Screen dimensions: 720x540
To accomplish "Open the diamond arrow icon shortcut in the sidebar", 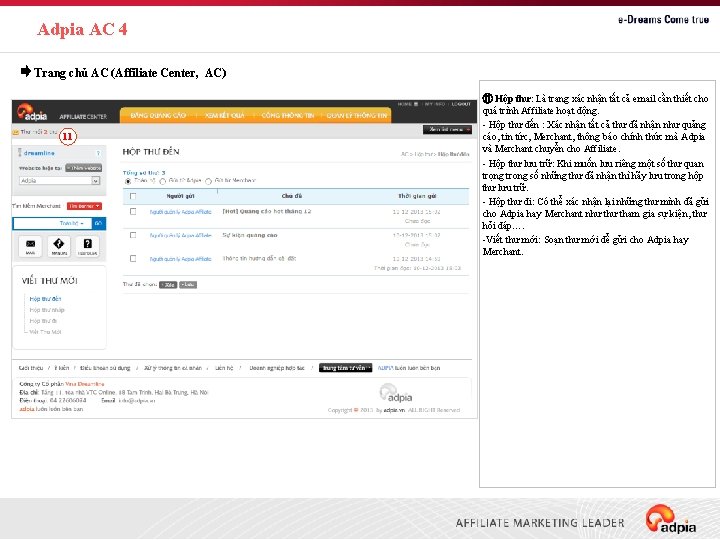I will click(59, 246).
